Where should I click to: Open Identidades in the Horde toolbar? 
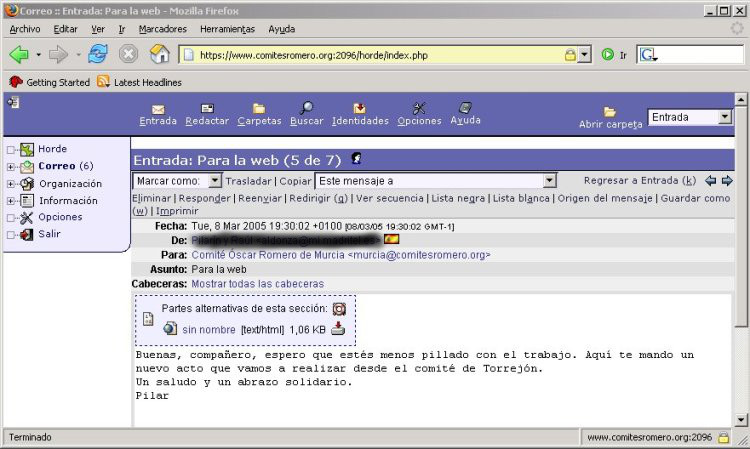click(360, 108)
